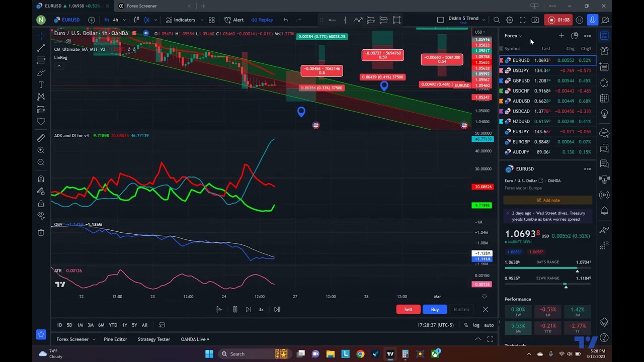Viewport: 644px width, 362px height.
Task: Click the Buy button
Action: pos(435,309)
